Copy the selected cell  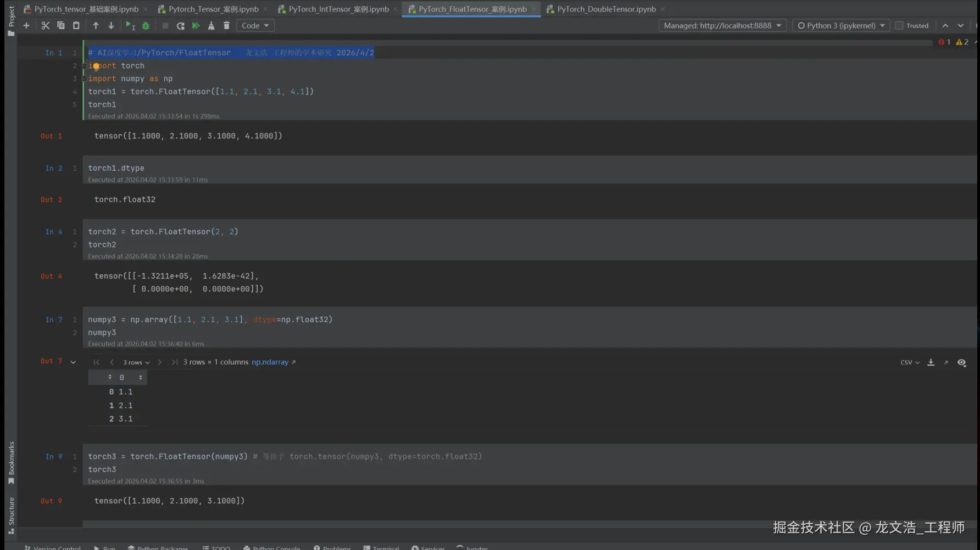pos(61,26)
